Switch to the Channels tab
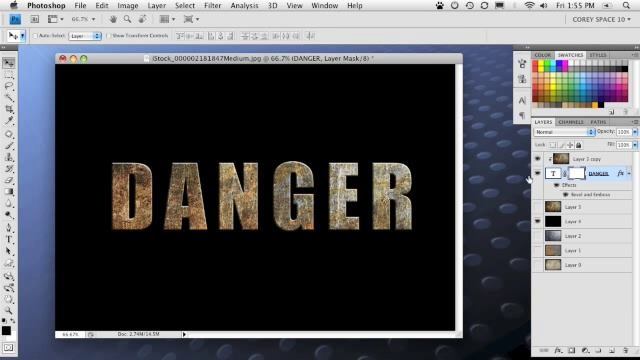Image resolution: width=640 pixels, height=360 pixels. (571, 122)
